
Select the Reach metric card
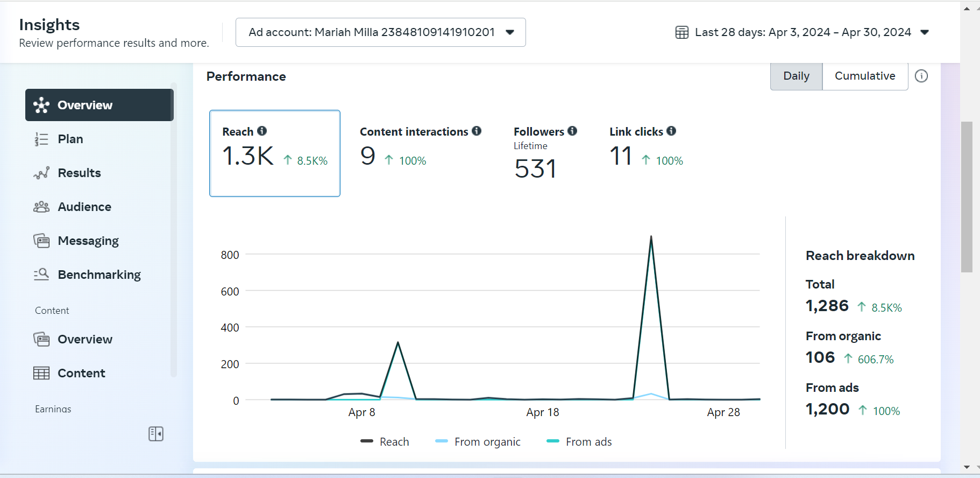274,153
